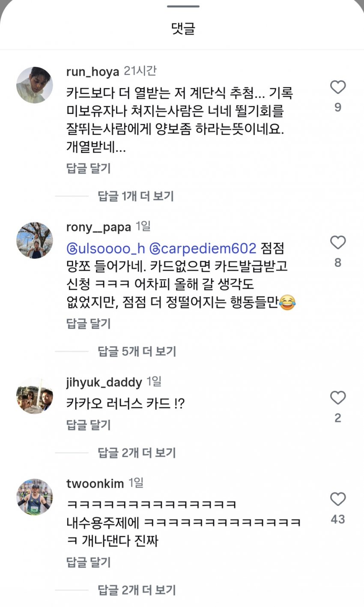Viewport: 364px width, 607px height.
Task: Tap twoonkim's avatar photo
Action: 35,497
